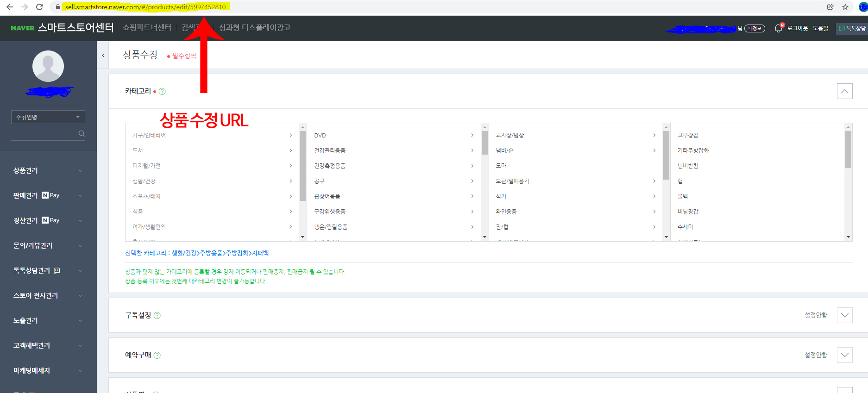Click the sidebar search input field
The height and width of the screenshot is (393, 868).
[x=44, y=134]
